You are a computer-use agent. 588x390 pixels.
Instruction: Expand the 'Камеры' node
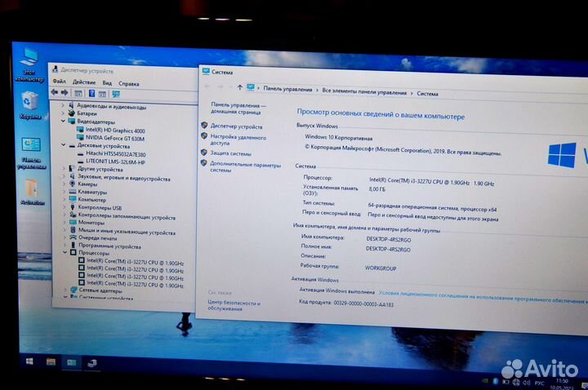pos(65,184)
